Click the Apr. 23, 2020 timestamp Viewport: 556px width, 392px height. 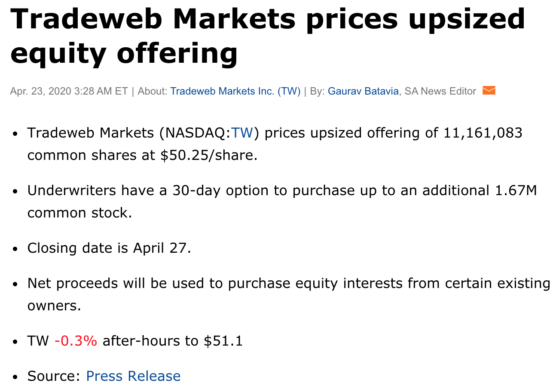click(69, 91)
